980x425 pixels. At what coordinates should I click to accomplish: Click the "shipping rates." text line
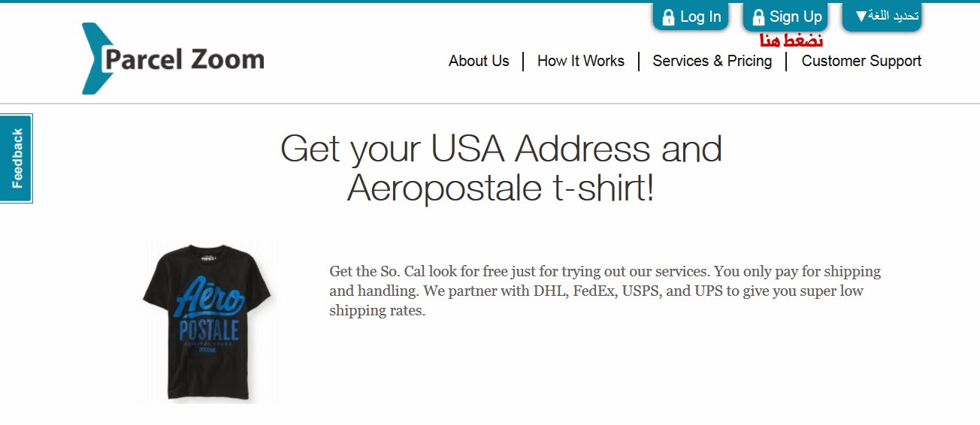pos(377,311)
